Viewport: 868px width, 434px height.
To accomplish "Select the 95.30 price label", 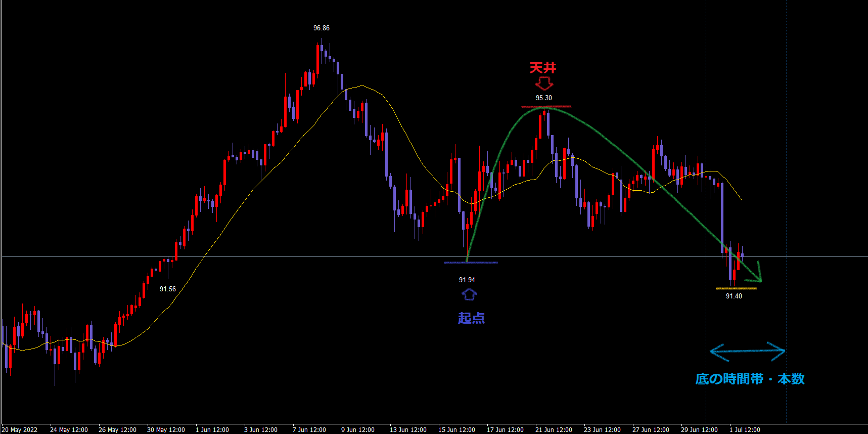I will pyautogui.click(x=543, y=98).
